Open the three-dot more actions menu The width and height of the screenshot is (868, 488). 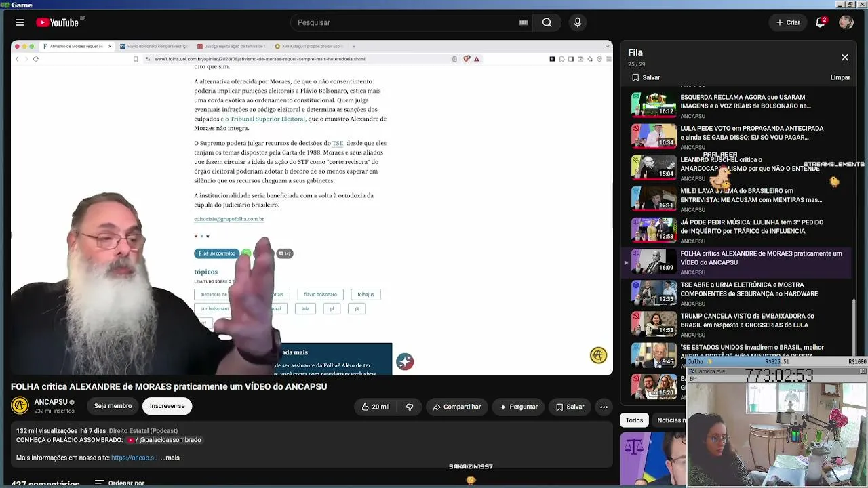tap(604, 407)
